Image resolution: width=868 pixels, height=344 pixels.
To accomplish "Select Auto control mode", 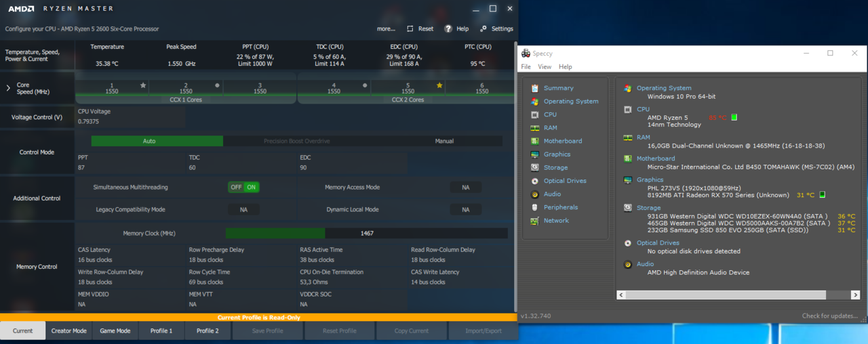I will (x=157, y=141).
